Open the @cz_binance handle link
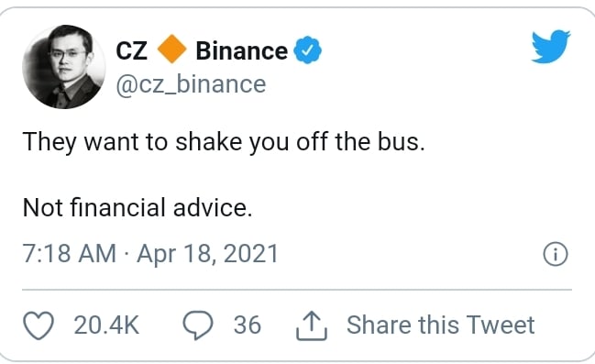 click(x=191, y=84)
